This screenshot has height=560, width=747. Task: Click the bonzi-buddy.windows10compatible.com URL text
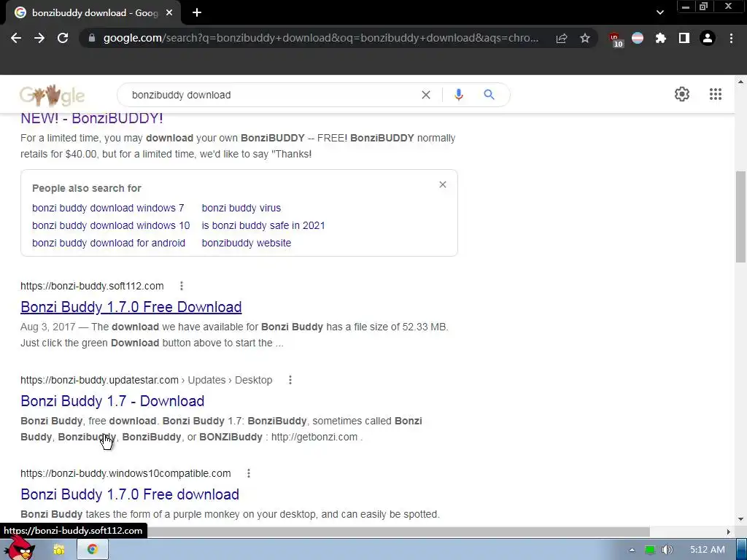125,473
